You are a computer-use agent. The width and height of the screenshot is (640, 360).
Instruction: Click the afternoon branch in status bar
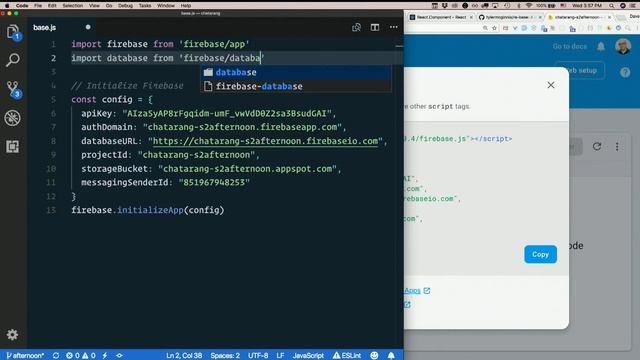(x=25, y=356)
